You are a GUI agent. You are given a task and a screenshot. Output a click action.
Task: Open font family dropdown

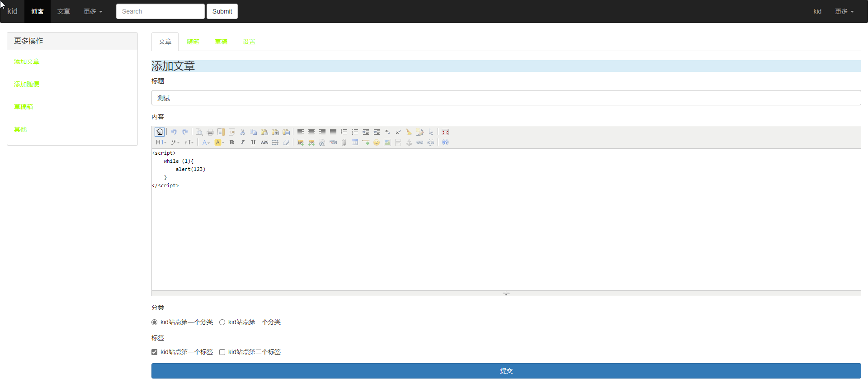click(175, 142)
